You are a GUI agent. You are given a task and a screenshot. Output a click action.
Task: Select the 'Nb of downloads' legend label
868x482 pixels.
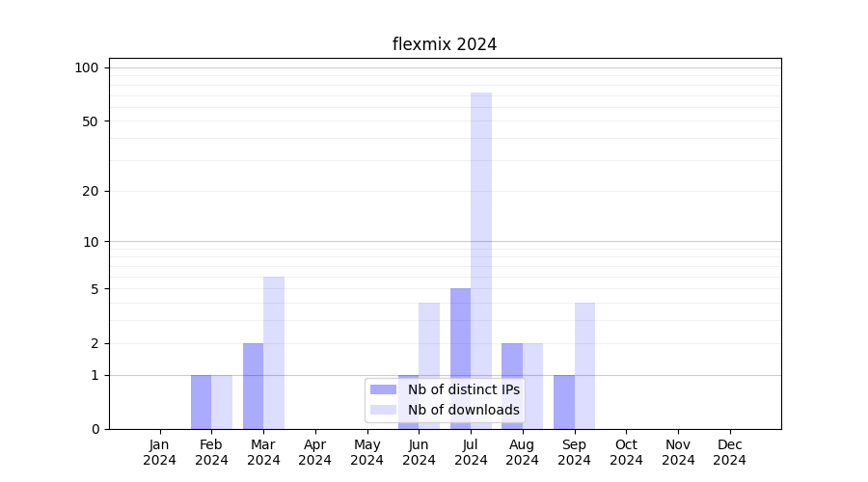(463, 410)
